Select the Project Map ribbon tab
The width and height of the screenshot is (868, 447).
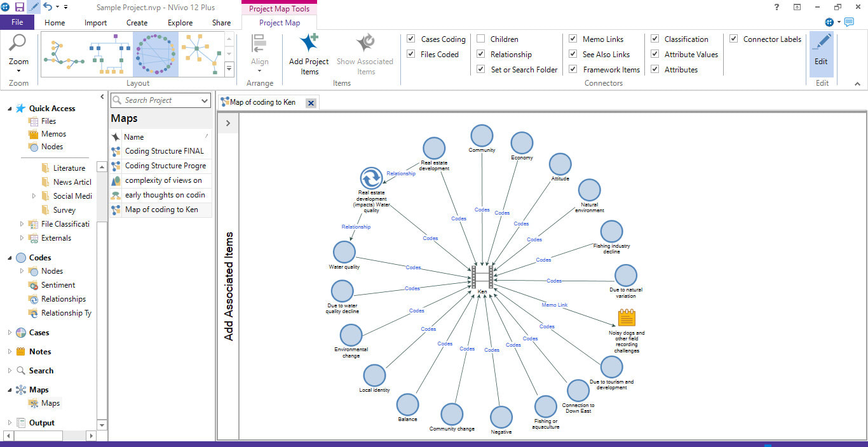click(x=280, y=23)
